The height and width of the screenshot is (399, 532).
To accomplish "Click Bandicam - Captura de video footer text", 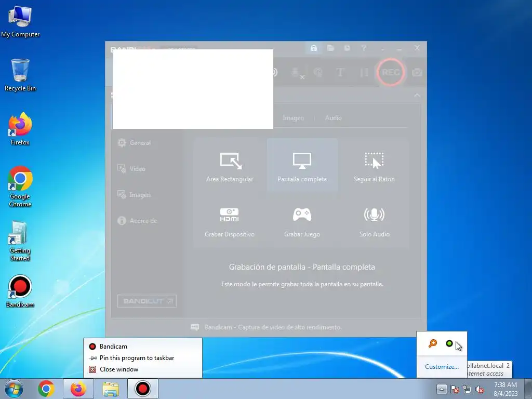I will [273, 327].
